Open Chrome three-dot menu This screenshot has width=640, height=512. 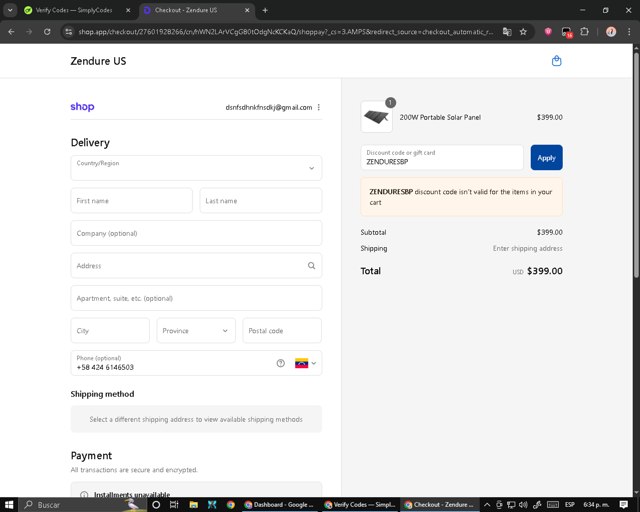629,32
